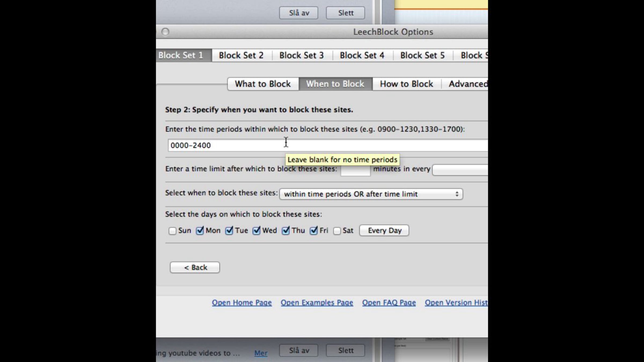Click the time limit minutes input field

(355, 170)
